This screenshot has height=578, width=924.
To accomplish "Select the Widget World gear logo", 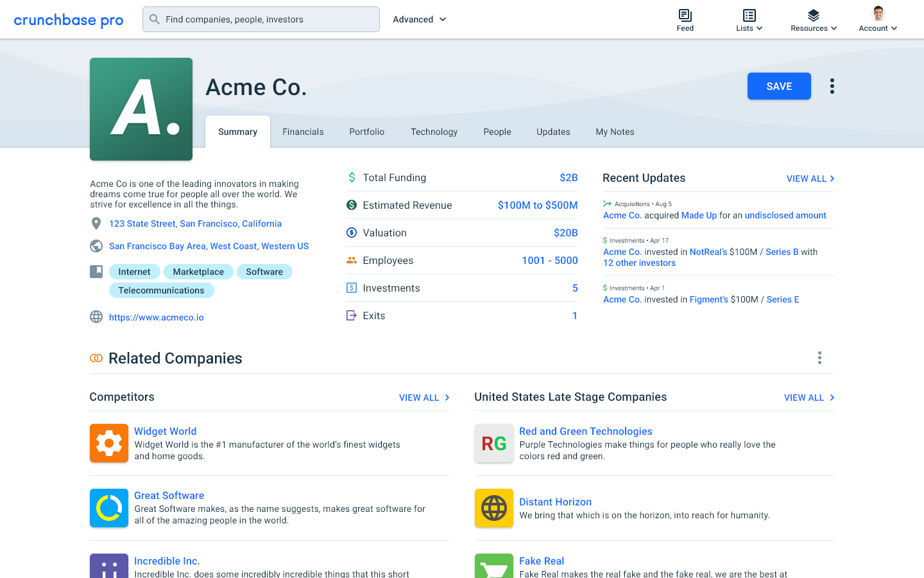I will (108, 443).
